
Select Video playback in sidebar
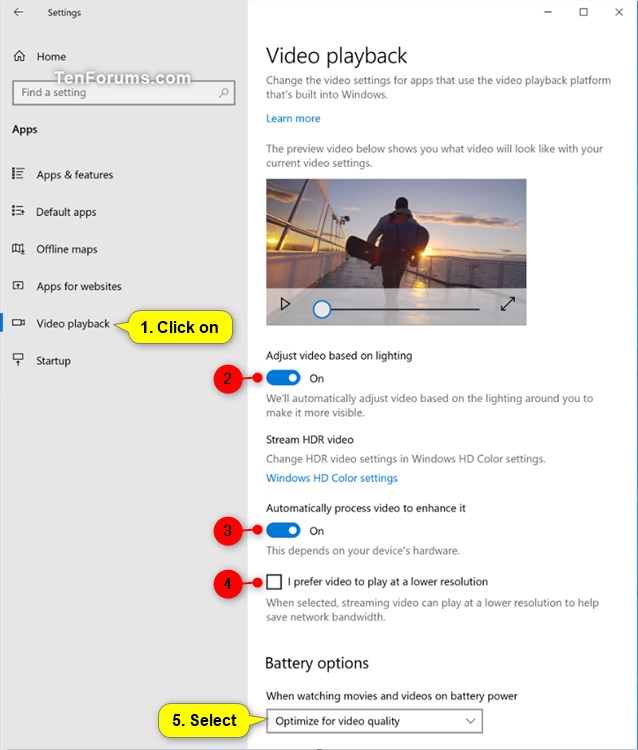73,324
